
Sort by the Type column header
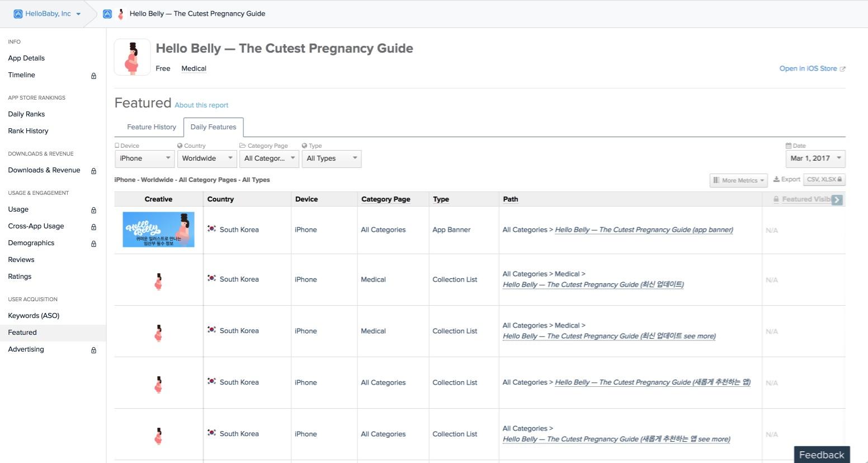coord(441,199)
